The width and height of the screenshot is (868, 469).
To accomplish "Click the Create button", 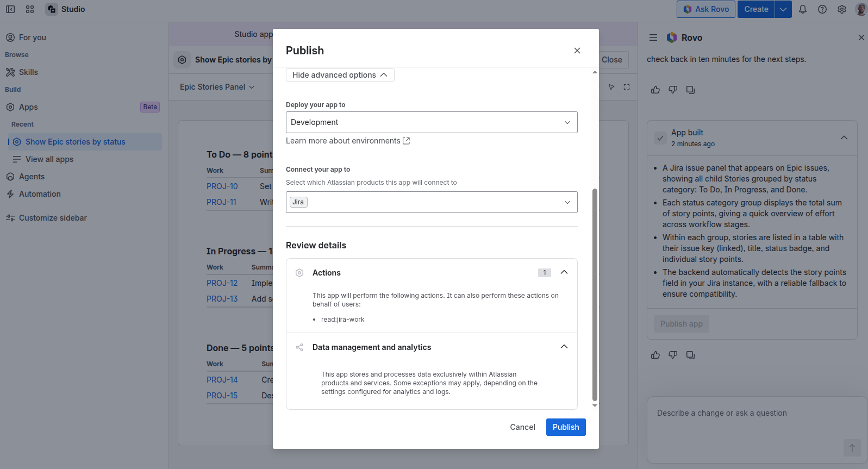I will click(x=756, y=9).
